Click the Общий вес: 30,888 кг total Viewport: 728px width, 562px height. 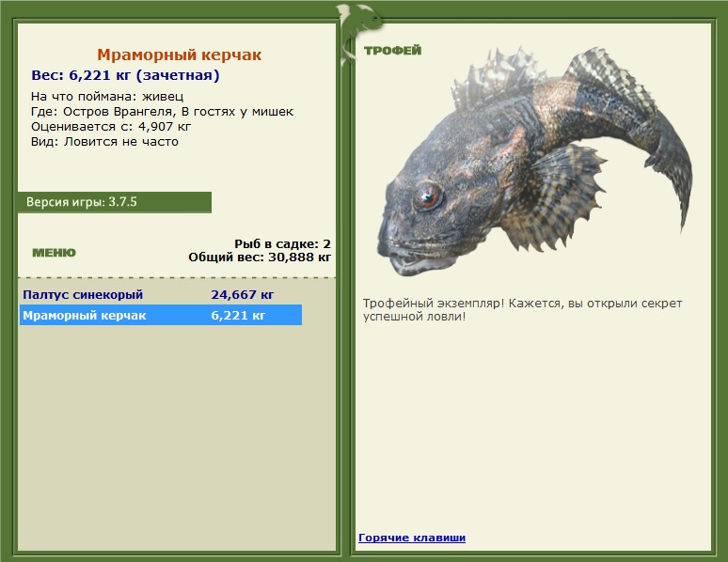tap(260, 256)
